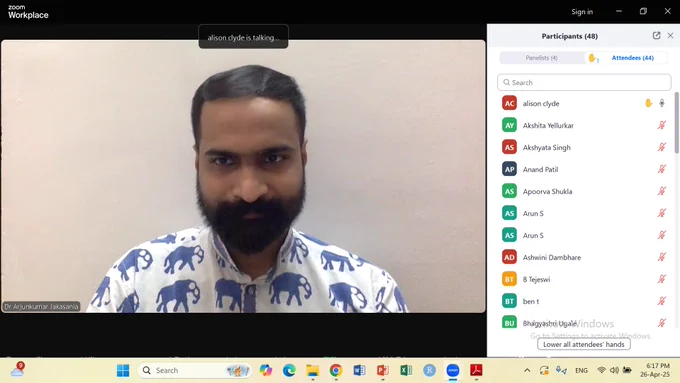Close the Participants panel
This screenshot has height=383, width=680.
[670, 36]
